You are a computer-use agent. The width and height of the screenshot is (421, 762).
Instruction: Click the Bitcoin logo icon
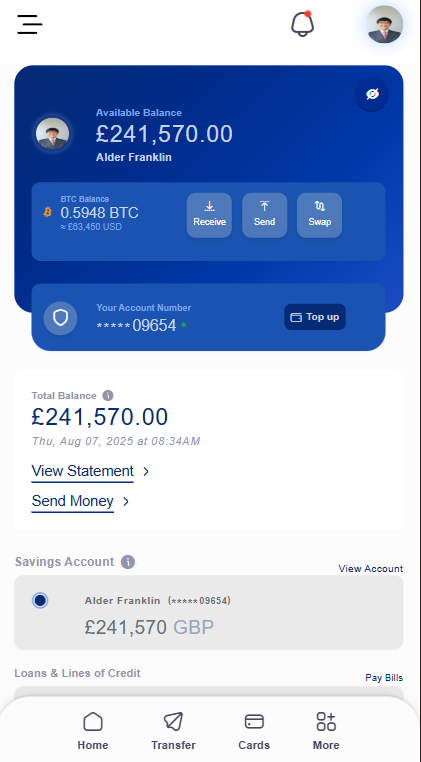[47, 212]
